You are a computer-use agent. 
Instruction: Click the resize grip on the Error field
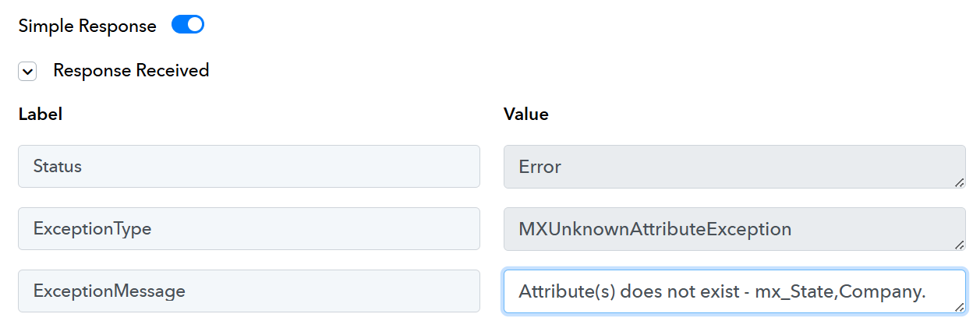(x=960, y=182)
